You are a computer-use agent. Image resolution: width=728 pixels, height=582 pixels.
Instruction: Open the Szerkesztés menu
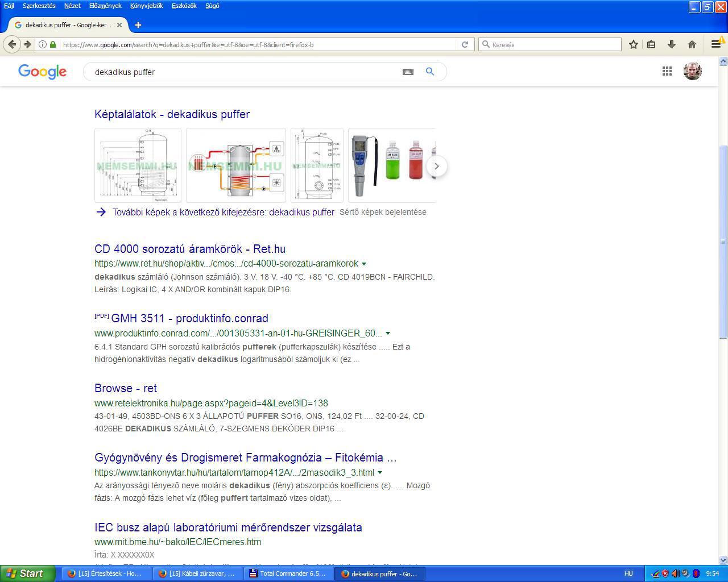tap(39, 6)
